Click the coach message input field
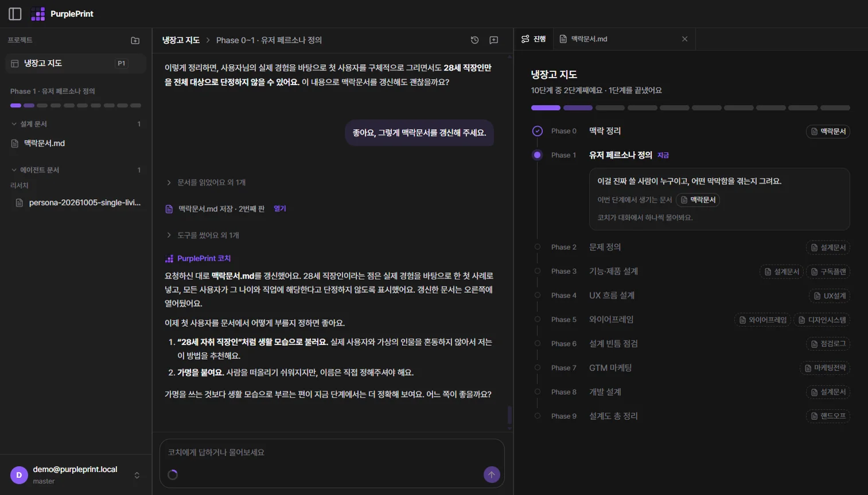The height and width of the screenshot is (495, 868). [332, 453]
